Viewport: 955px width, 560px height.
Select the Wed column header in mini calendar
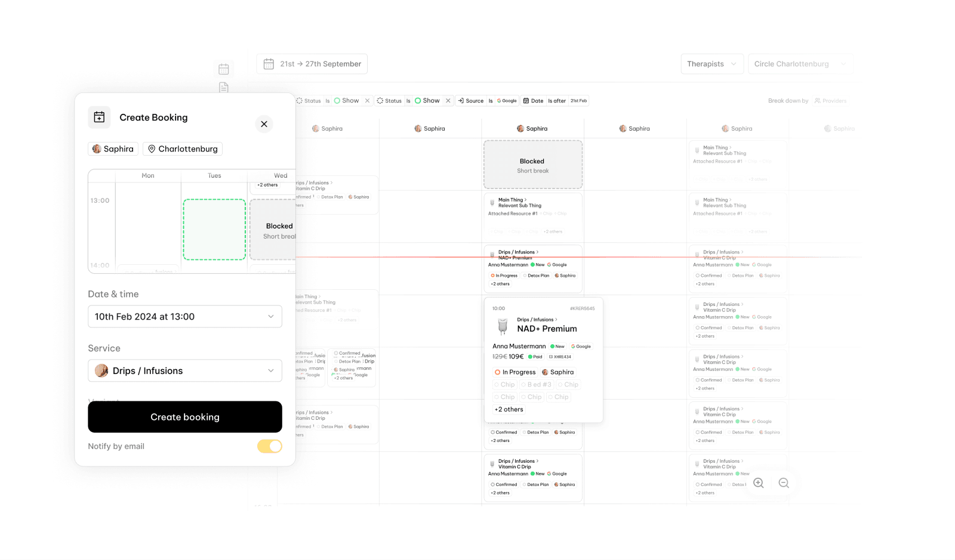pyautogui.click(x=281, y=176)
